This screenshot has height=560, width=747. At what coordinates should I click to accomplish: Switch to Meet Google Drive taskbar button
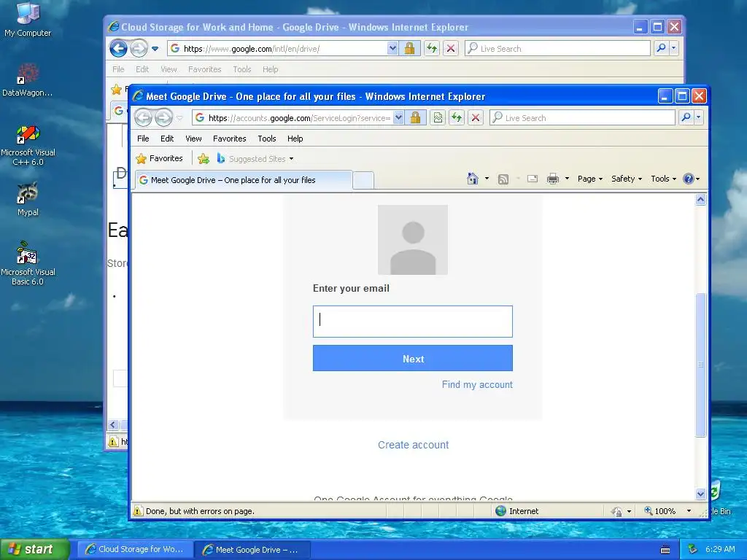tap(252, 549)
